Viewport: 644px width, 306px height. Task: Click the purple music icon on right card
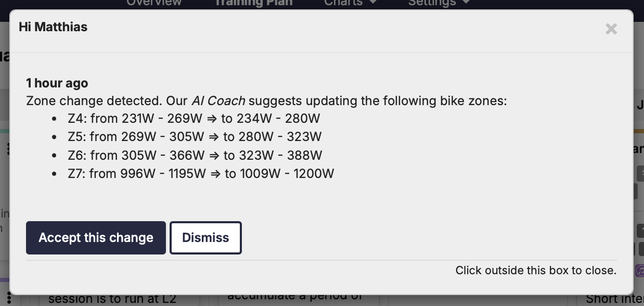640,271
